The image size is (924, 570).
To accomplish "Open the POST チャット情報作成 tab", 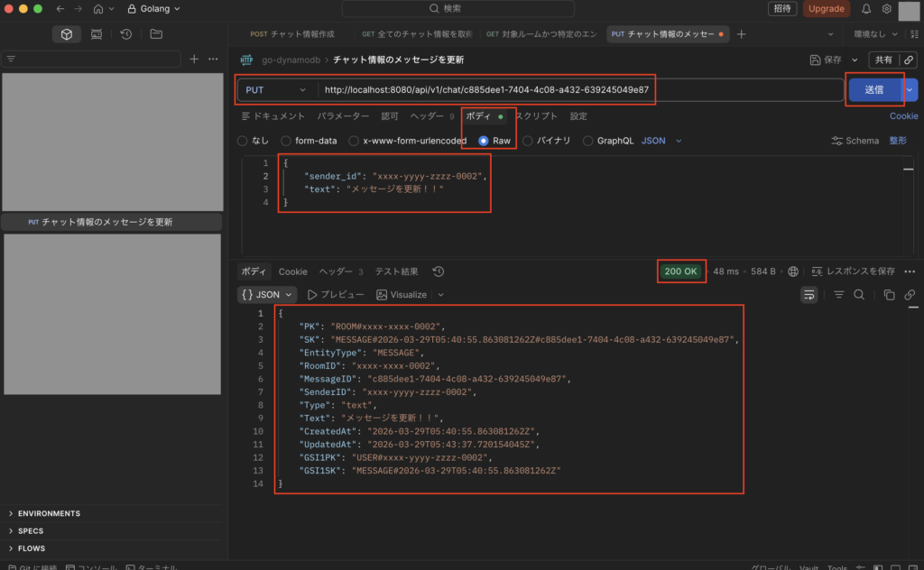I will (x=292, y=34).
